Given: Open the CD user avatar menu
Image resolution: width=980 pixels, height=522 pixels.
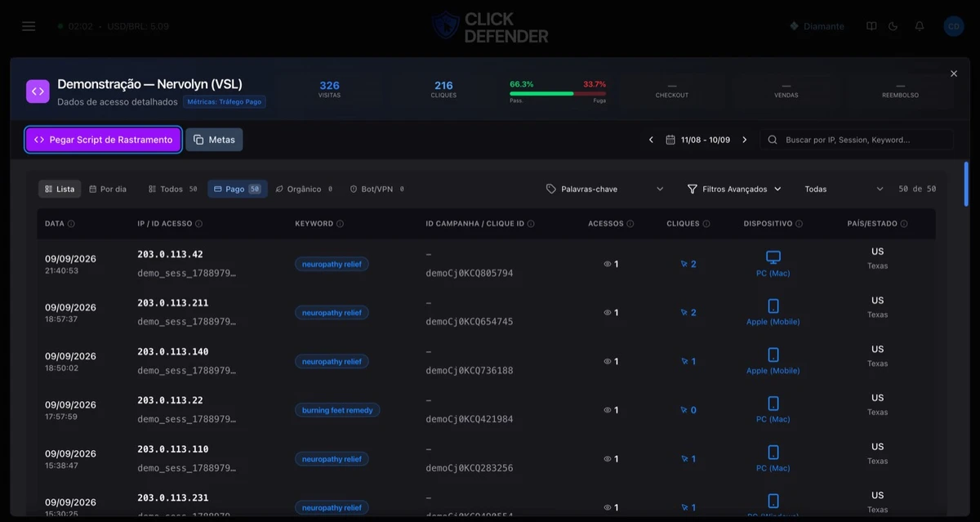Looking at the screenshot, I should 953,26.
